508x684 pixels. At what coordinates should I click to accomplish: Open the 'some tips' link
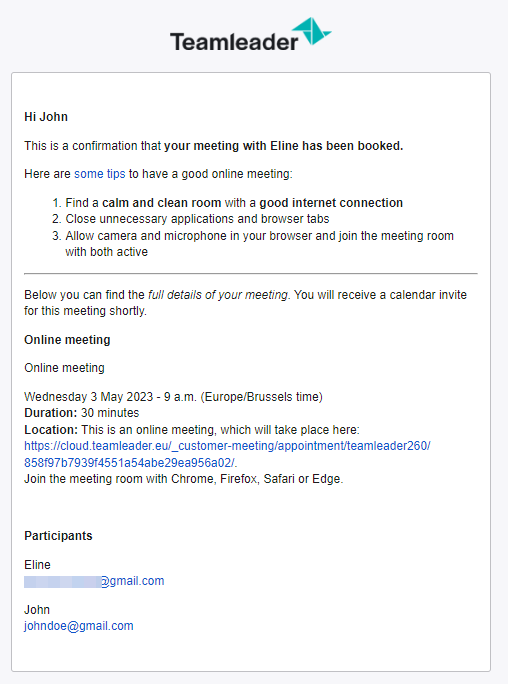tap(99, 174)
